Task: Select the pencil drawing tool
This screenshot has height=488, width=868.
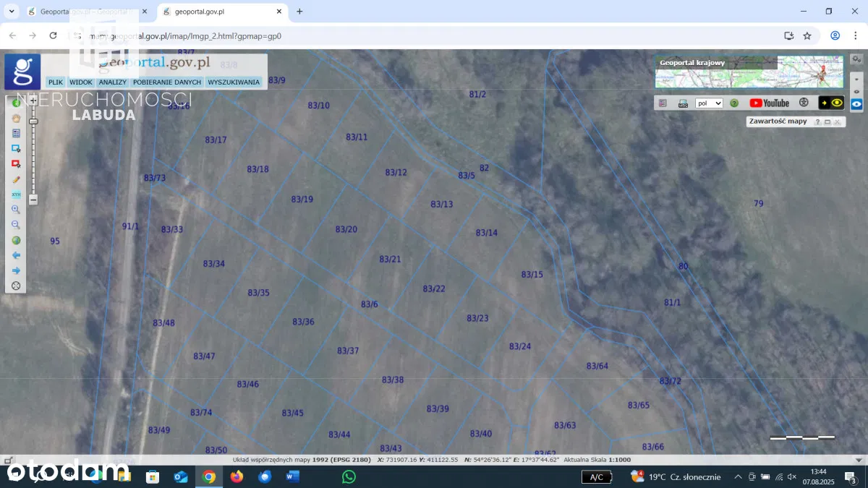Action: (16, 179)
